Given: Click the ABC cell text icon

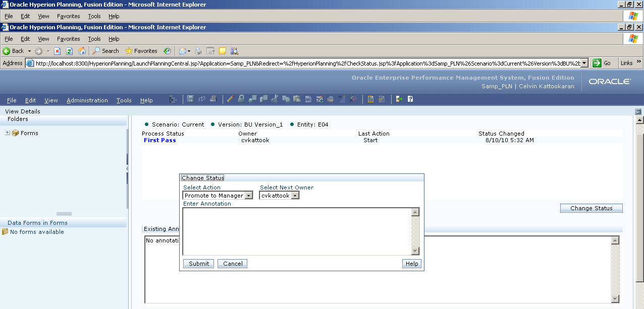Looking at the screenshot, I should [308, 99].
